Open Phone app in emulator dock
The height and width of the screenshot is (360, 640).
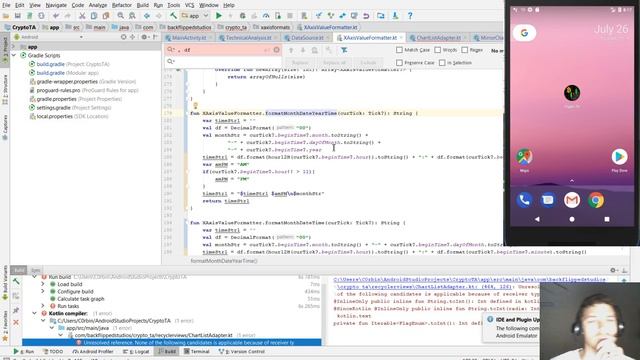[524, 200]
